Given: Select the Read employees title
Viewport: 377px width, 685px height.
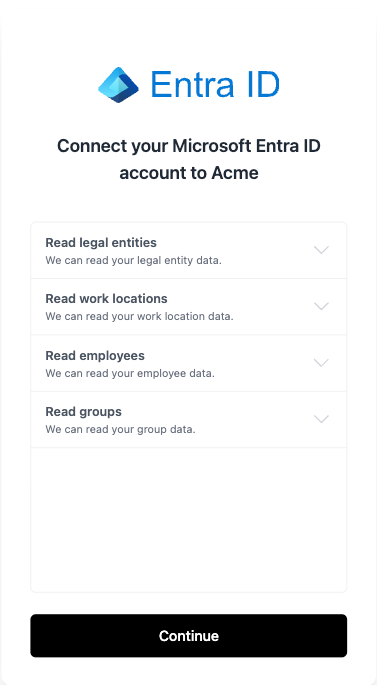Looking at the screenshot, I should tap(95, 356).
